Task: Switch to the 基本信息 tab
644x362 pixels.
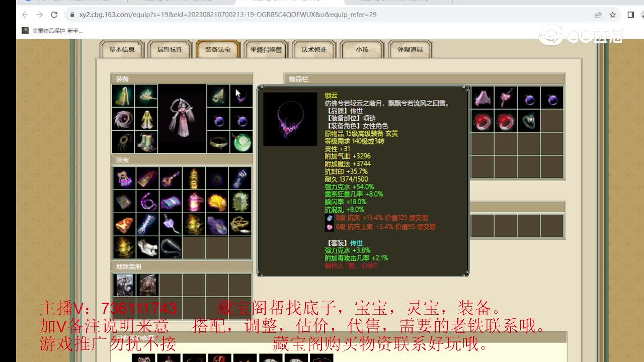Action: coord(122,49)
